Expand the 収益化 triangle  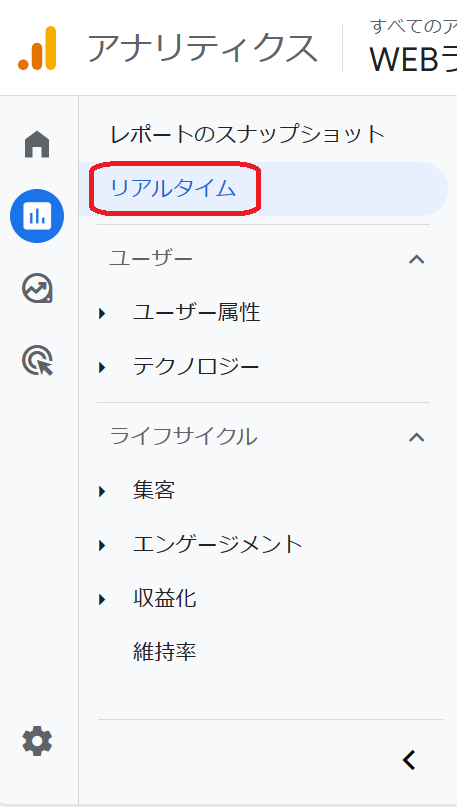[102, 599]
